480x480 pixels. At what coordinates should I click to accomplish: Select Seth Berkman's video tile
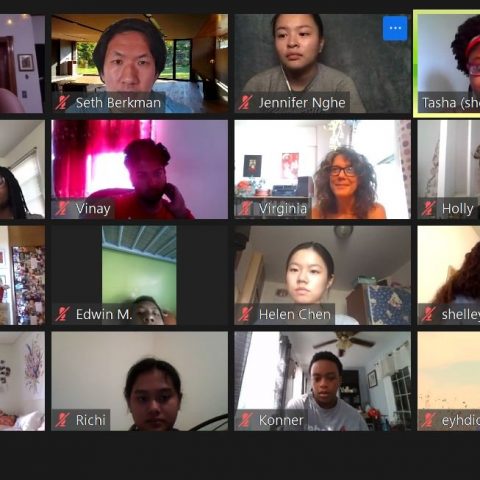pos(140,63)
